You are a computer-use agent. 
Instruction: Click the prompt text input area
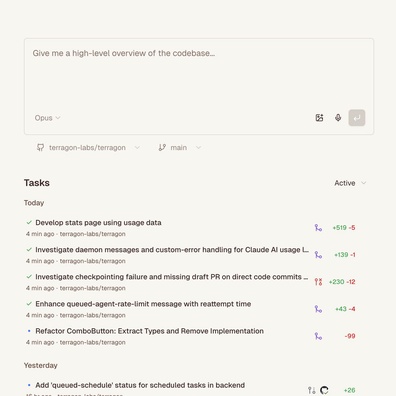coord(199,75)
